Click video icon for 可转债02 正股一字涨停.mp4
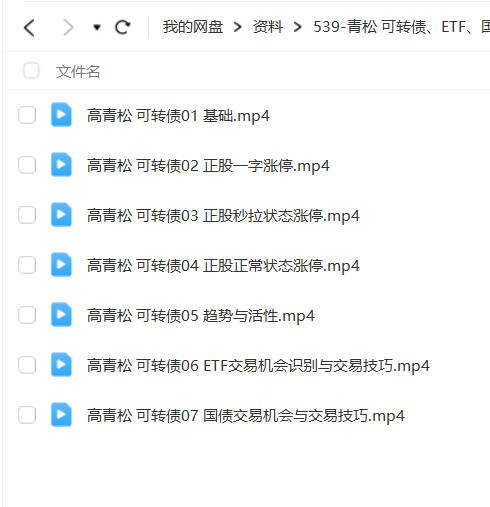490x507 pixels. coord(61,165)
